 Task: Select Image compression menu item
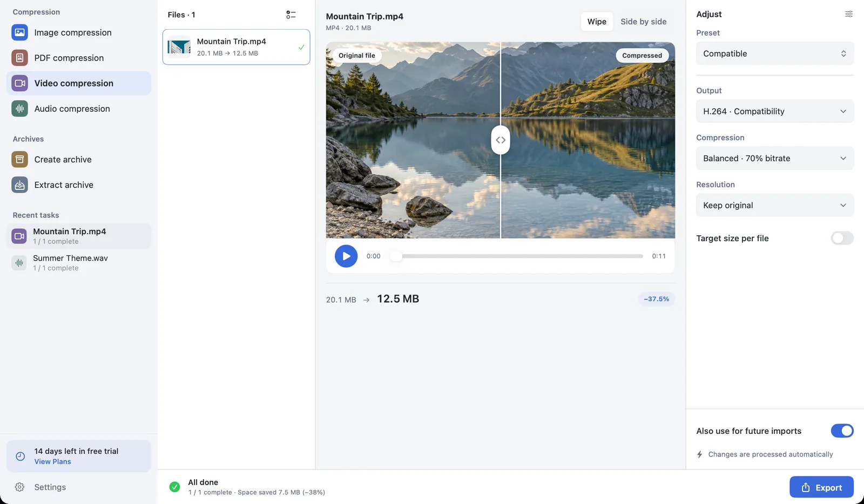click(x=79, y=32)
